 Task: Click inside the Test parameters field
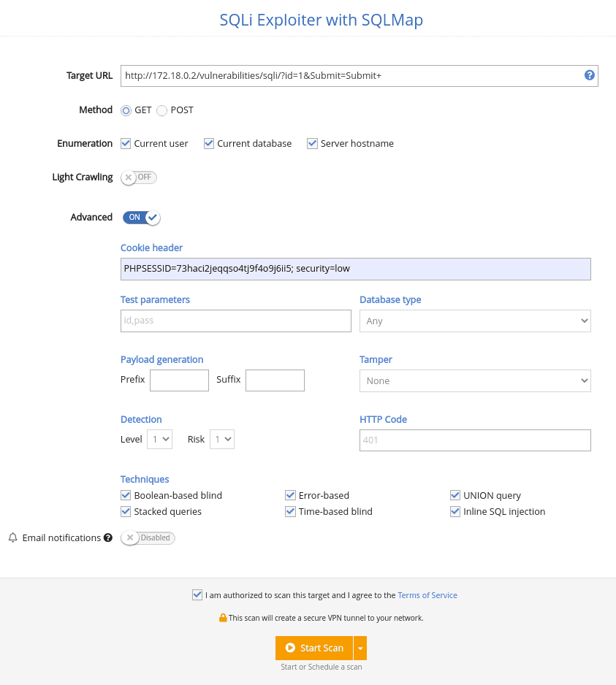(x=235, y=321)
